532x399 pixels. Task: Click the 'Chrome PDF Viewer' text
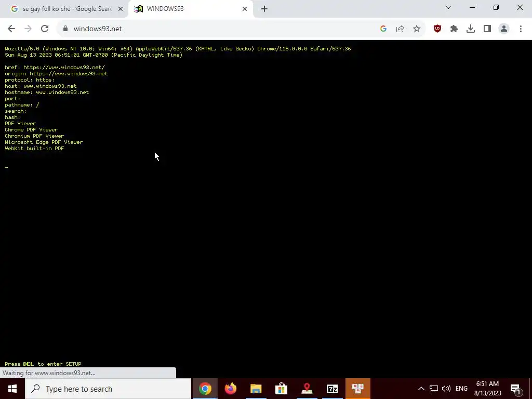point(31,129)
